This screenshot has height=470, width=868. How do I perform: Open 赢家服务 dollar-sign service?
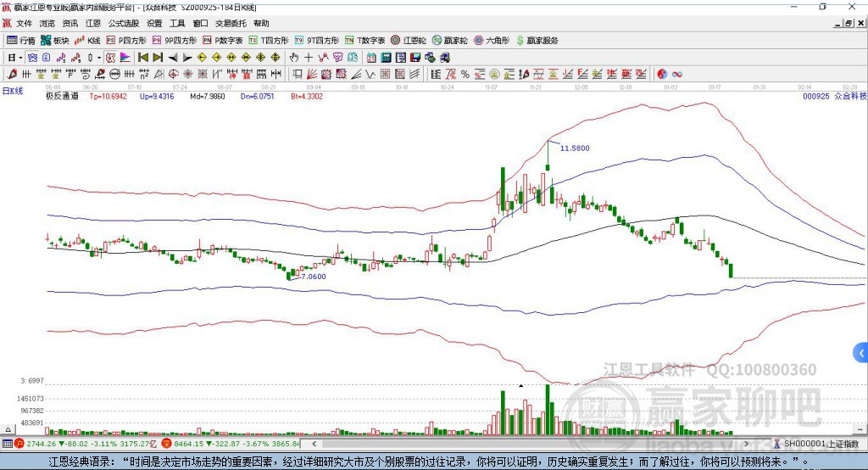(x=537, y=41)
